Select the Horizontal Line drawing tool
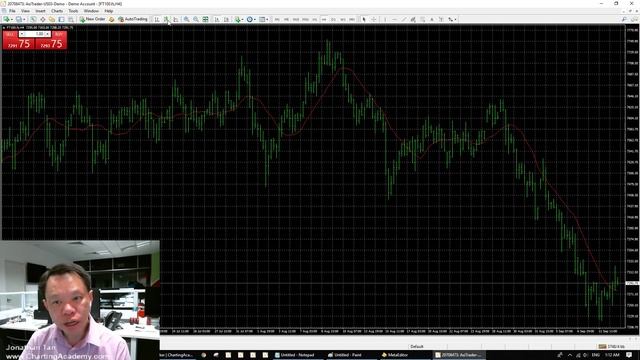Image resolution: width=640 pixels, height=360 pixels. [394, 19]
